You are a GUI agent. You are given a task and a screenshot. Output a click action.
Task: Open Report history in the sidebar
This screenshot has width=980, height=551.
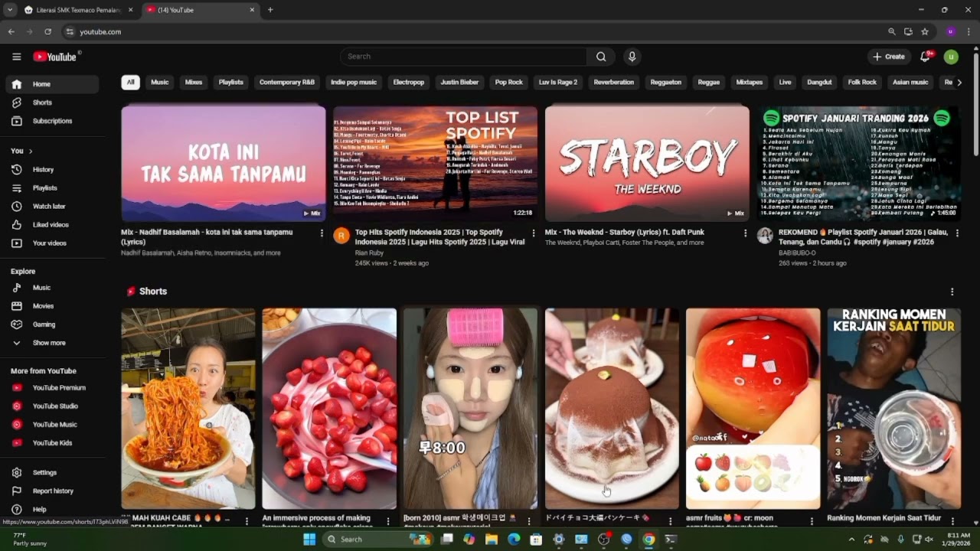[x=52, y=491]
